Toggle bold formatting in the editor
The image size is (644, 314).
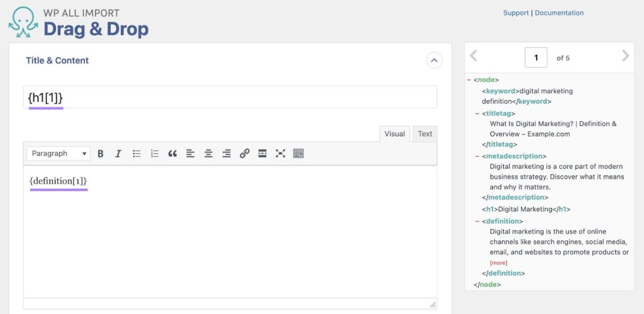100,154
